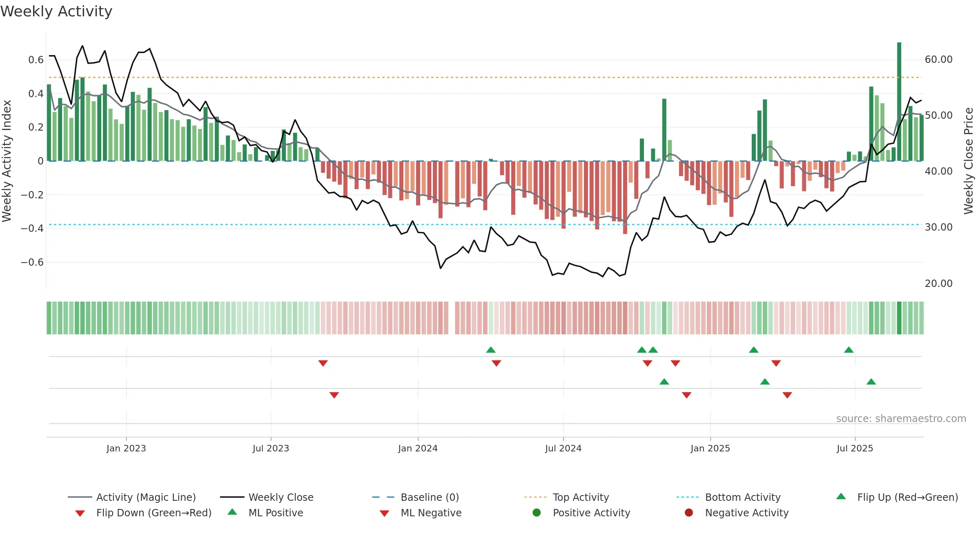
Task: Click the blue dashed Baseline legend swatch
Action: pos(383,497)
